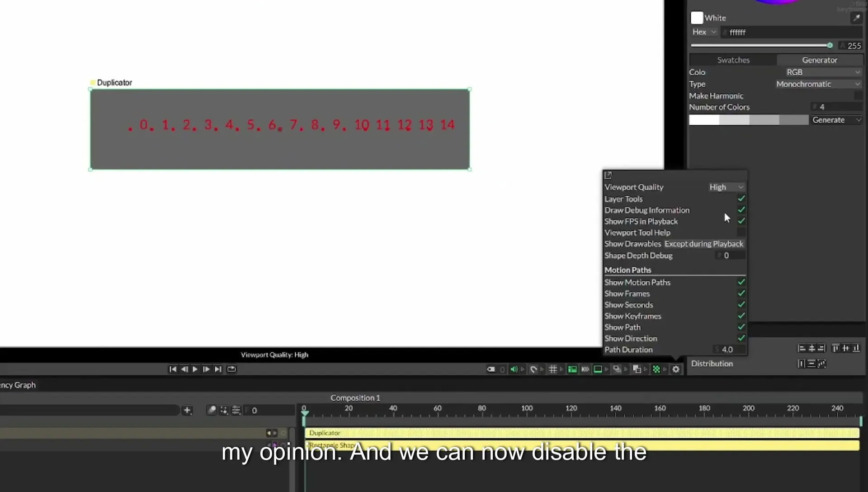Click the green audio speaker icon
868x492 pixels.
pyautogui.click(x=514, y=369)
